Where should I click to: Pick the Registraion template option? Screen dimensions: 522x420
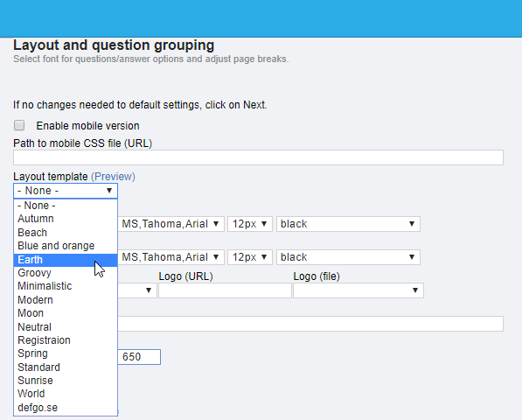(x=66, y=340)
